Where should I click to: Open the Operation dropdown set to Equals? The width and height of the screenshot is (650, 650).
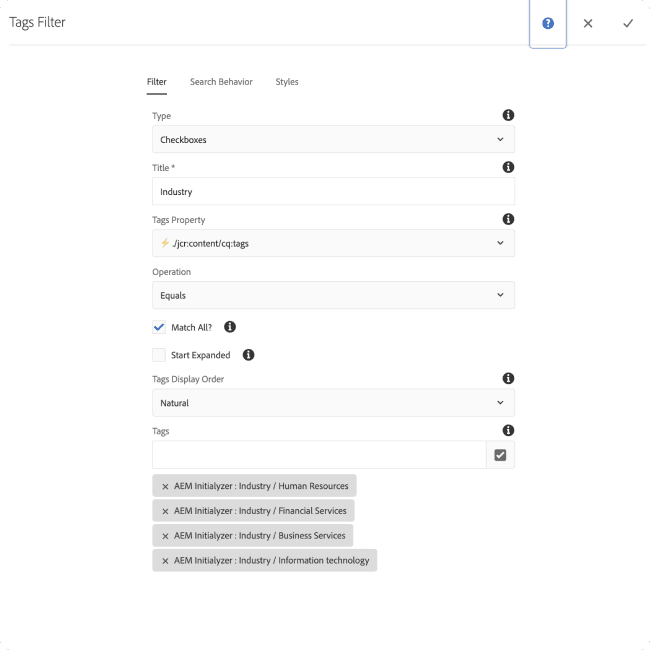point(333,295)
